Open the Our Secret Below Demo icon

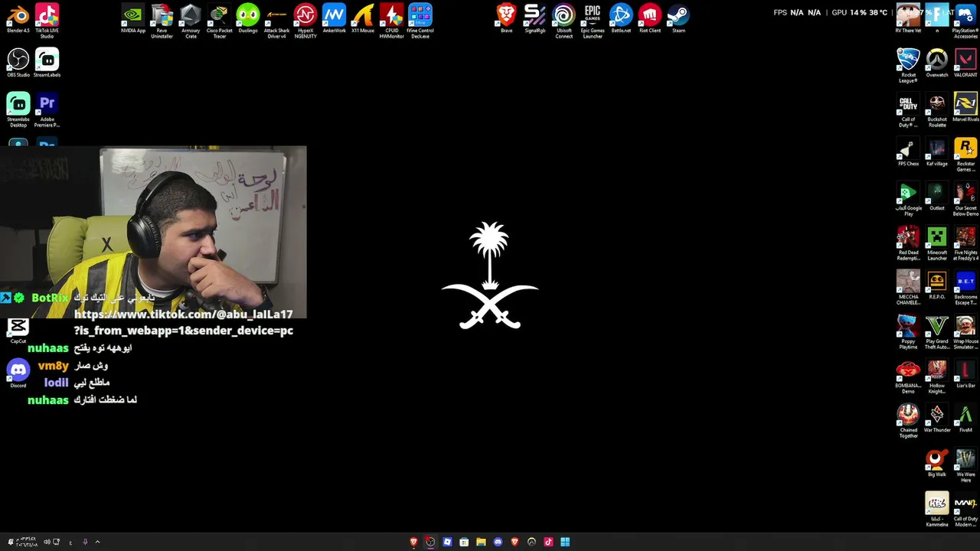click(x=965, y=199)
